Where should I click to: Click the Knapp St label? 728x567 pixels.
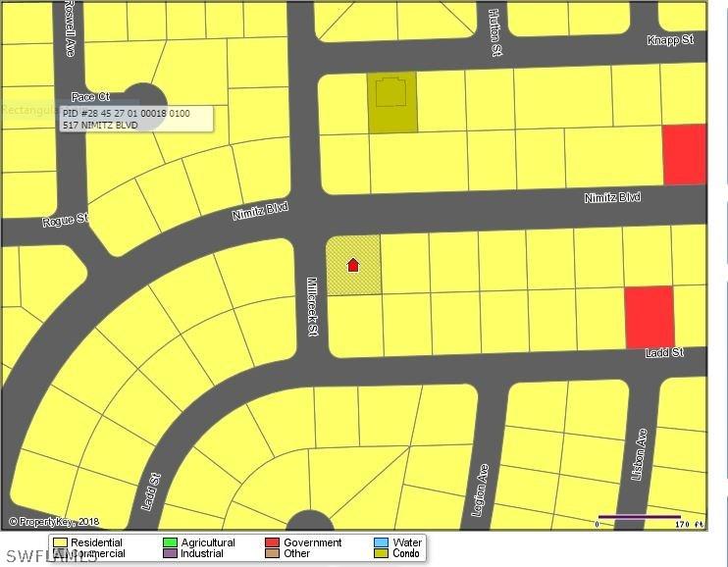coord(670,40)
